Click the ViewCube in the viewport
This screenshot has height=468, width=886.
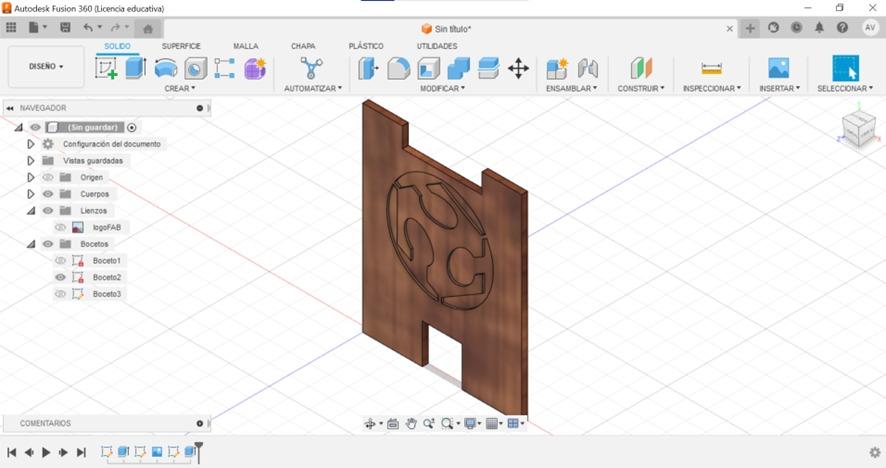coord(859,128)
